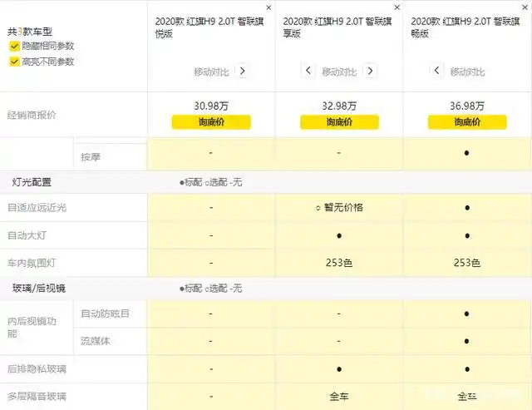The width and height of the screenshot is (532, 410).
Task: Open the 2020款 红旗H9 智联旗享版 title
Action: tap(337, 27)
